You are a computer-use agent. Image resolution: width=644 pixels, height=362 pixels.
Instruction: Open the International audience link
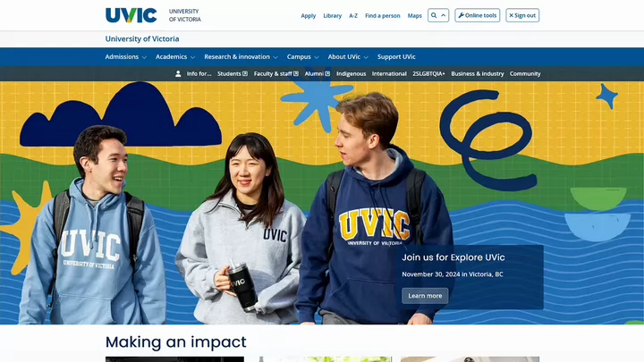click(x=389, y=74)
